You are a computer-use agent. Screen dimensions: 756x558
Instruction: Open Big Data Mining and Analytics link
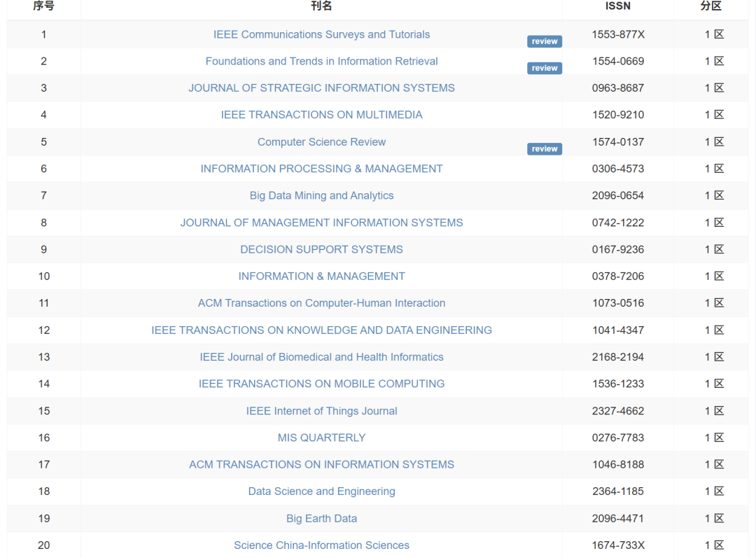point(321,195)
